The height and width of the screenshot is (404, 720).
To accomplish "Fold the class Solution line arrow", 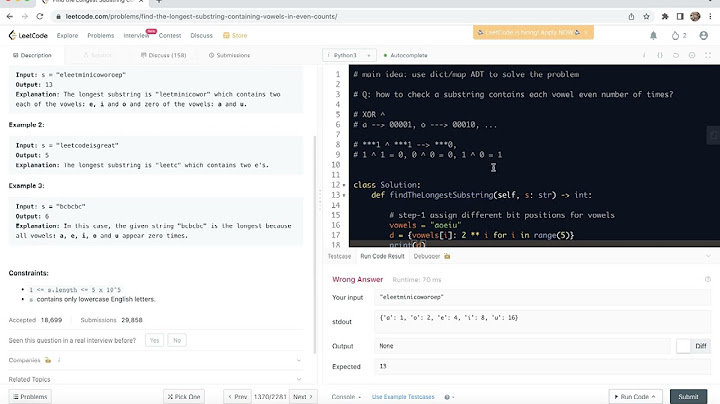I will tap(344, 185).
